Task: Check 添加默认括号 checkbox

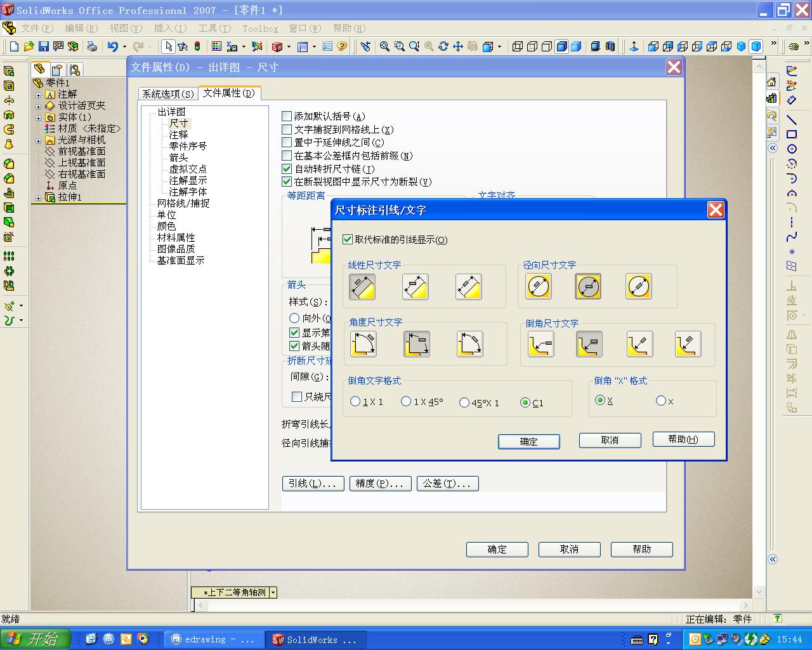Action: (x=287, y=116)
